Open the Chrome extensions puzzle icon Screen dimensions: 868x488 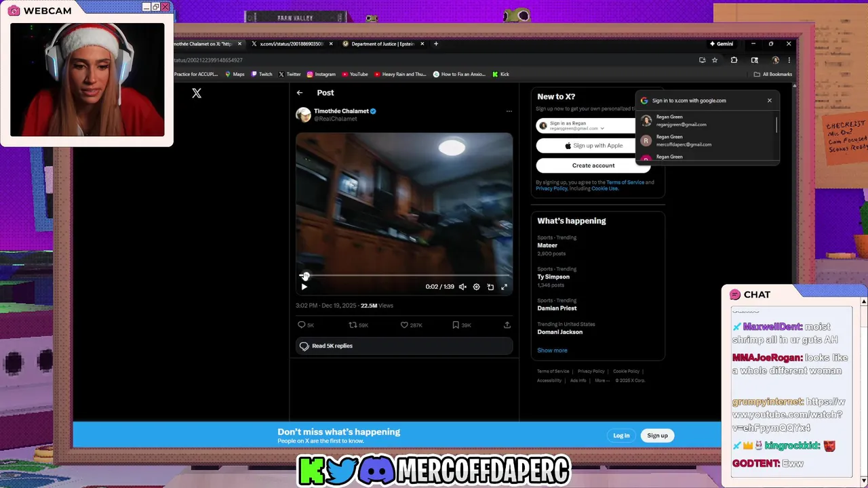coord(734,60)
